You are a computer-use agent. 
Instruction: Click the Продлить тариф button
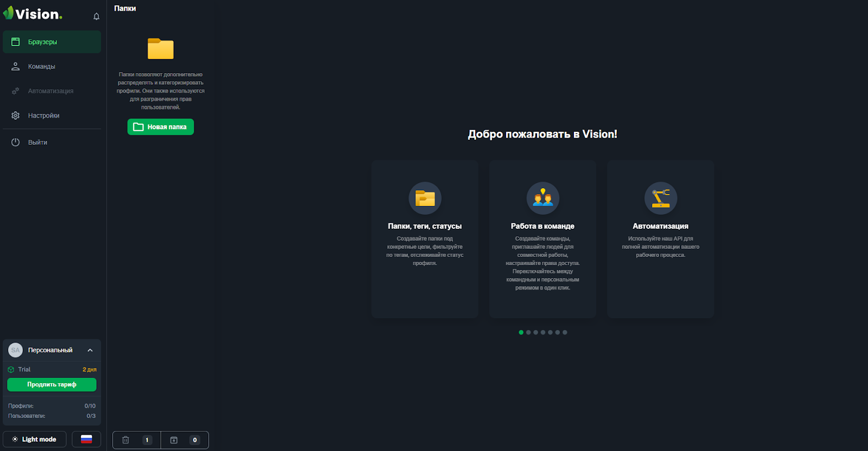(52, 384)
